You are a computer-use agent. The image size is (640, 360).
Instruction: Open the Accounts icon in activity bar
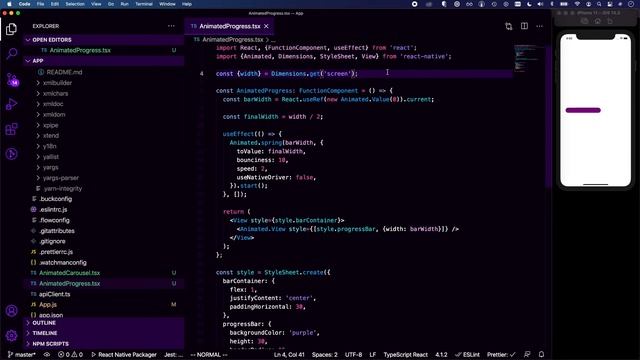coord(11,311)
